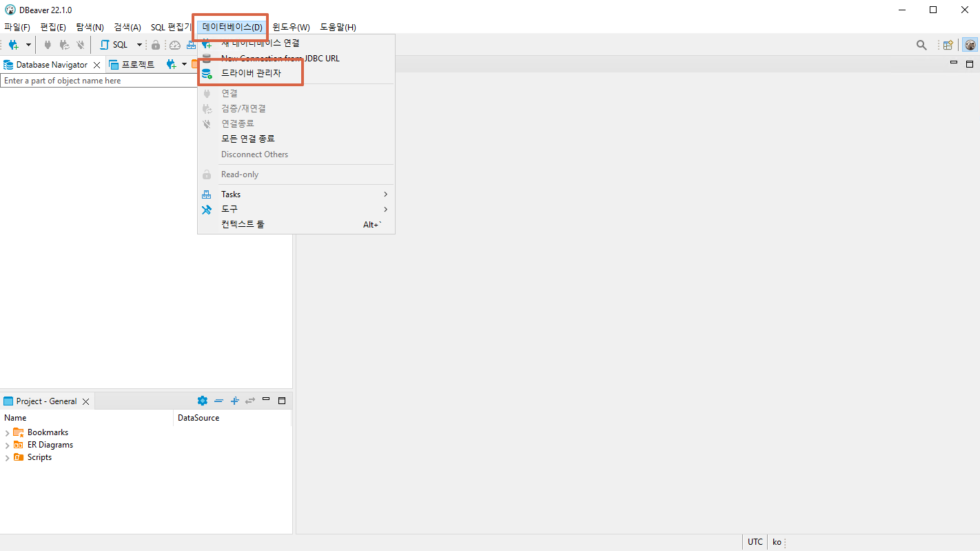Viewport: 980px width, 551px height.
Task: Maximize the editor area panel
Action: (970, 64)
